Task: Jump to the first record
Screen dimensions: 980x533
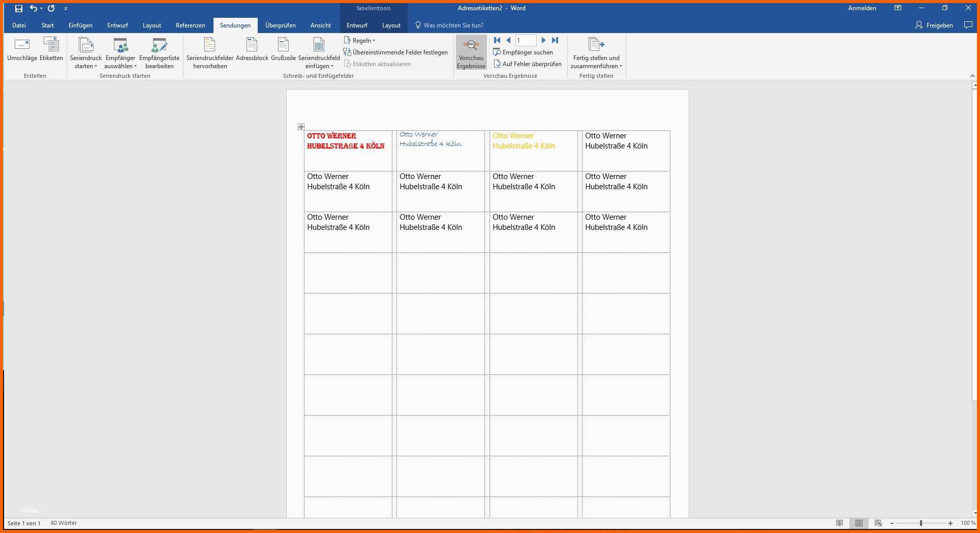Action: pos(497,40)
